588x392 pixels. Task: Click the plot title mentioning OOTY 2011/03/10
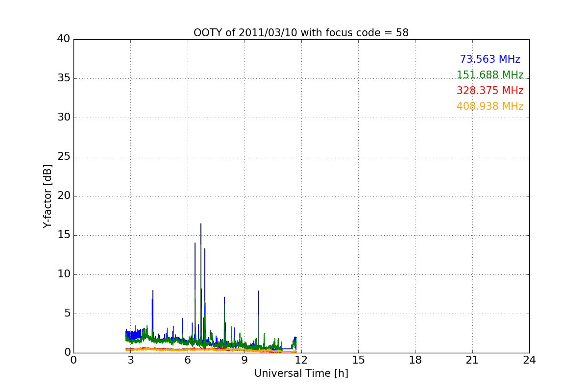coord(301,33)
